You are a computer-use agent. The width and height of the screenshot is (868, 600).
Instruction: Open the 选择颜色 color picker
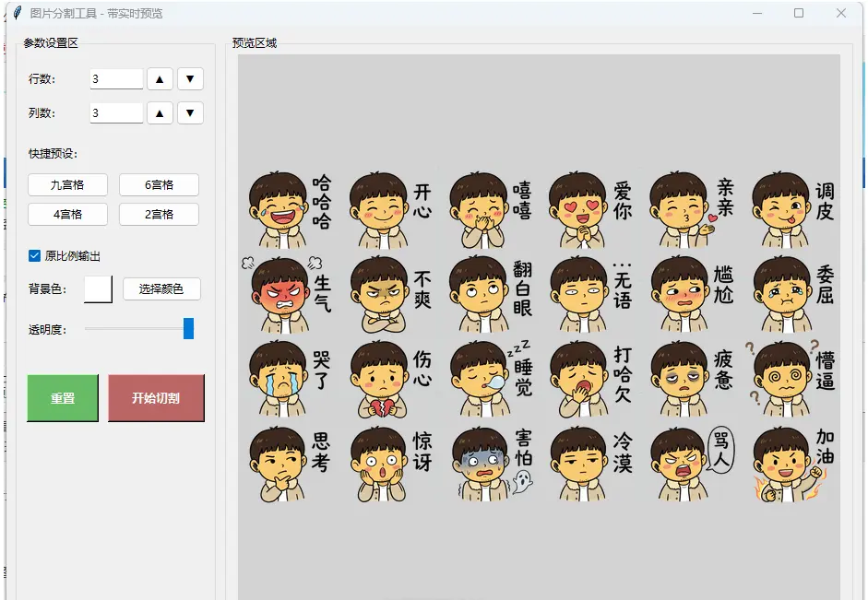161,288
